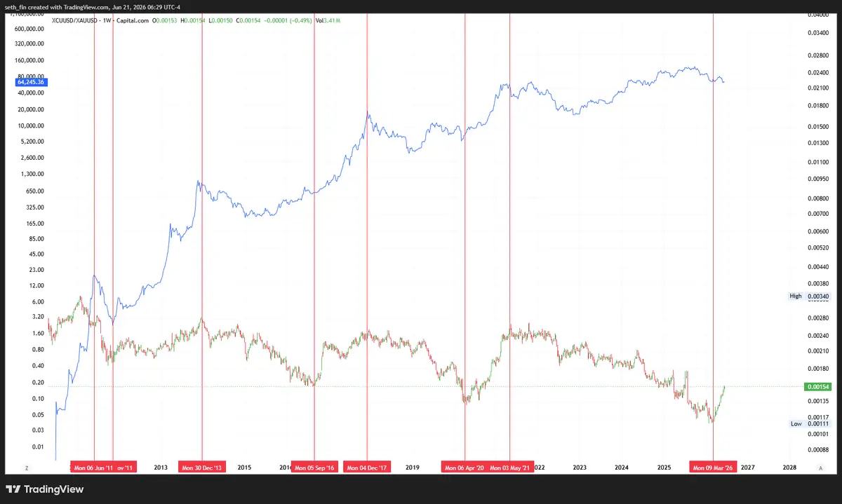The height and width of the screenshot is (504, 842).
Task: Click the 23.00 left axis label
Action: [37, 270]
